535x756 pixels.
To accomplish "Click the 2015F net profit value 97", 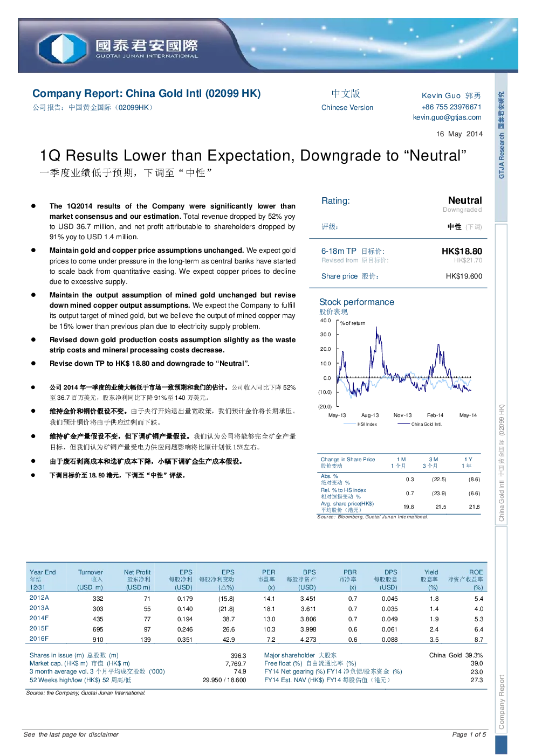I will (x=147, y=629).
